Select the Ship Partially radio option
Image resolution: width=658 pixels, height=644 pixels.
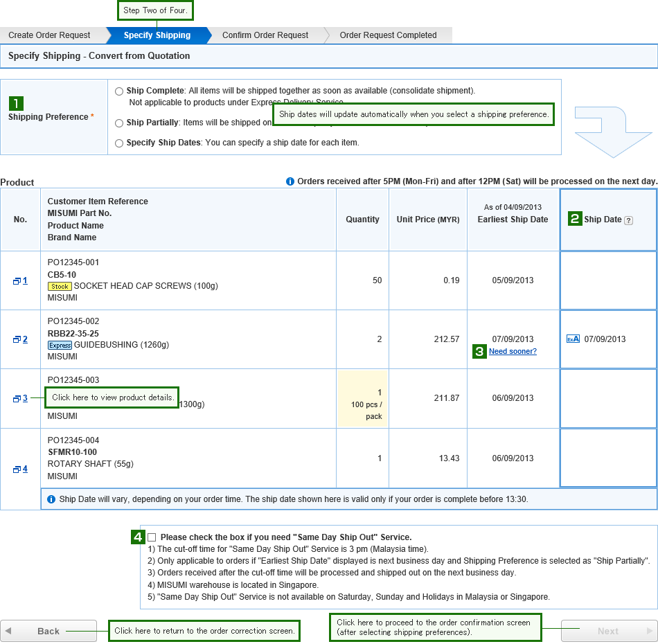[x=120, y=123]
